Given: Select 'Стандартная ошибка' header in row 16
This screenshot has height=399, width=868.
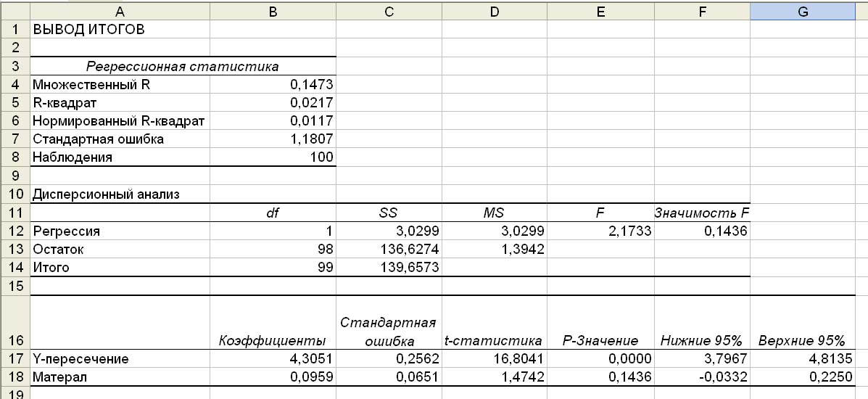Looking at the screenshot, I should (389, 322).
